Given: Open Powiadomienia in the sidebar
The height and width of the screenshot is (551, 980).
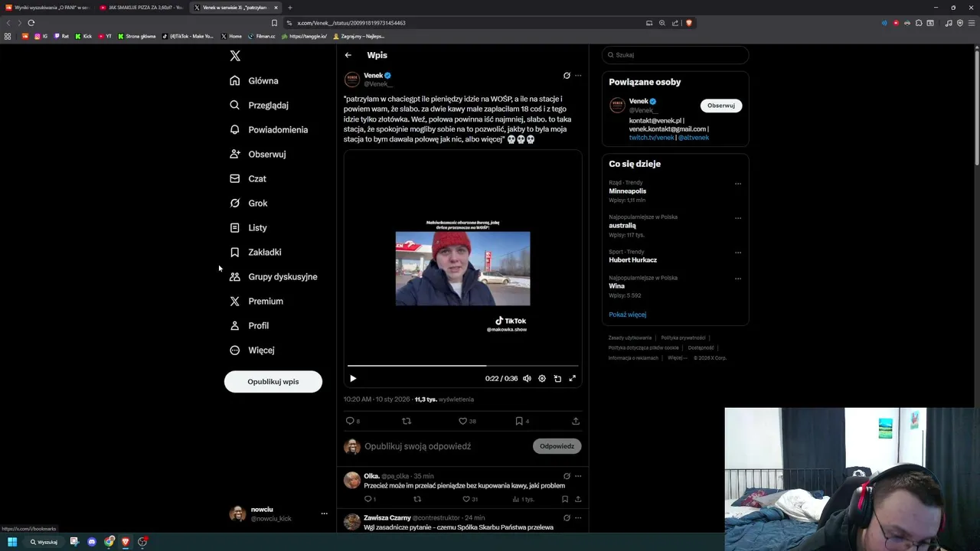Looking at the screenshot, I should coord(269,129).
